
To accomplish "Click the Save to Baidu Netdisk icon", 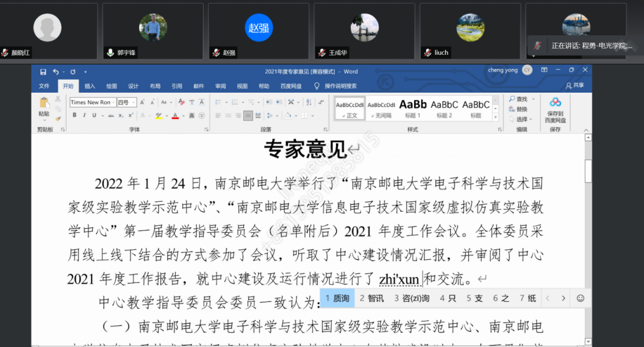I will [x=555, y=107].
